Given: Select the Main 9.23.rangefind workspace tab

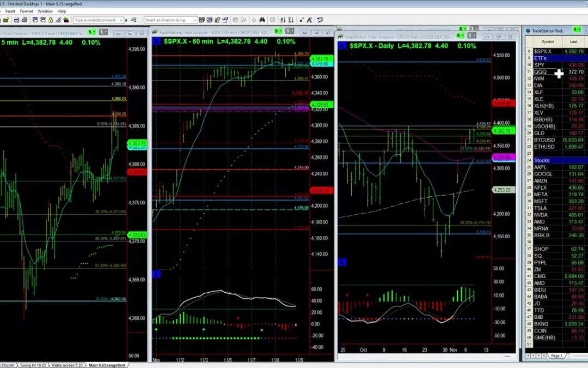Looking at the screenshot, I should point(107,365).
